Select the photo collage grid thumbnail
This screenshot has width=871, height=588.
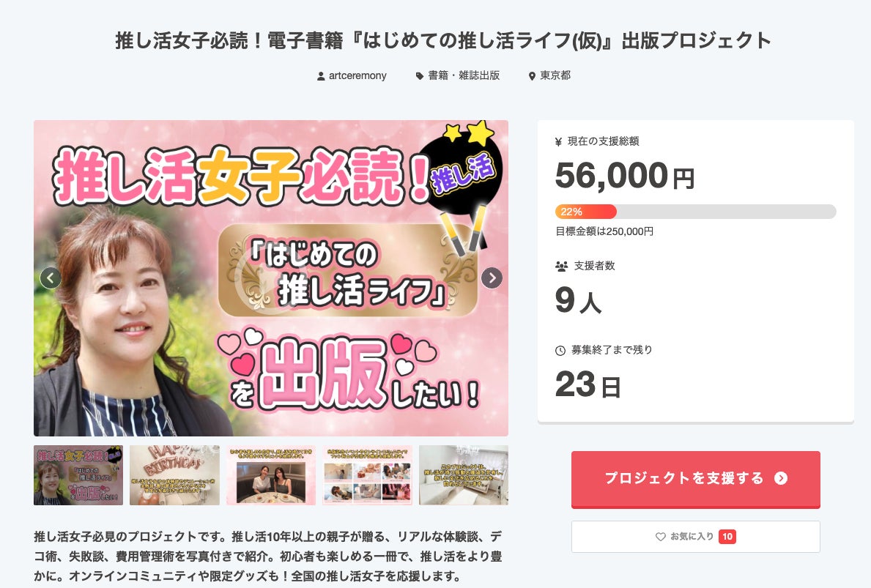point(367,475)
